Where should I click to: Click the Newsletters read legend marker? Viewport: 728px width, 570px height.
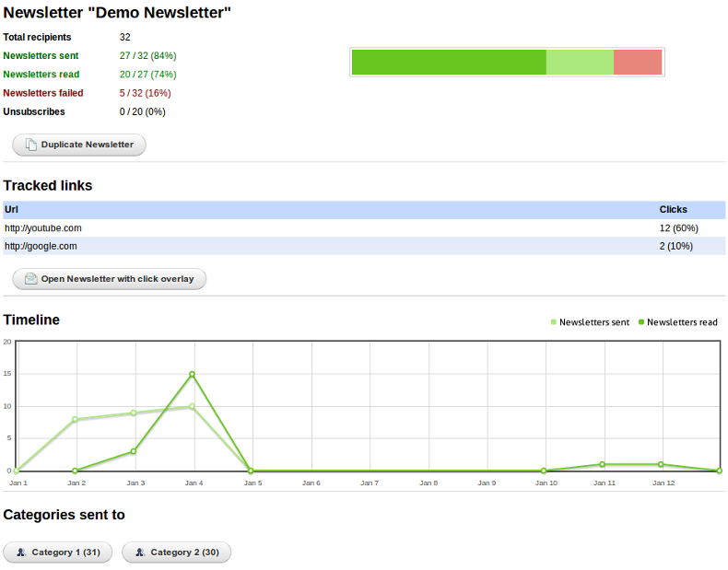pyautogui.click(x=641, y=322)
